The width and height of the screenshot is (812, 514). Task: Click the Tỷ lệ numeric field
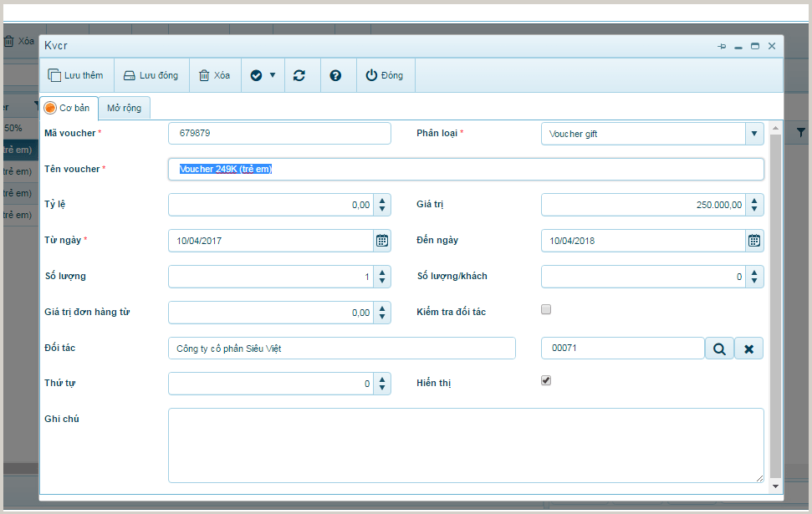[271, 205]
